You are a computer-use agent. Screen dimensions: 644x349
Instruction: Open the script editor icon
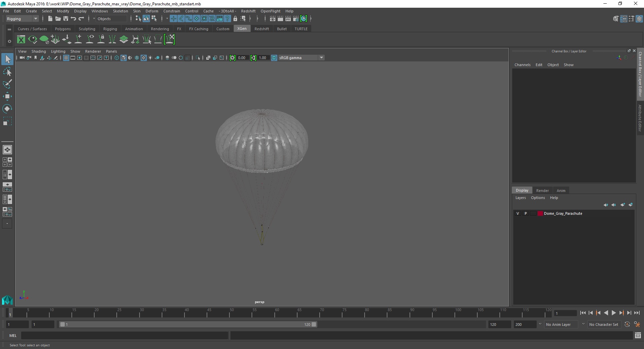coord(638,336)
